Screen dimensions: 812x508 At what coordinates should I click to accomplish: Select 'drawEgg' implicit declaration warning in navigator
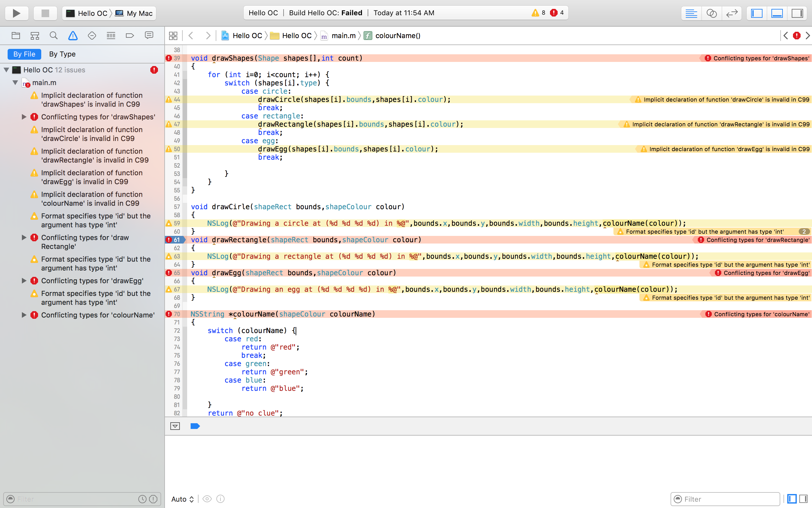(92, 177)
